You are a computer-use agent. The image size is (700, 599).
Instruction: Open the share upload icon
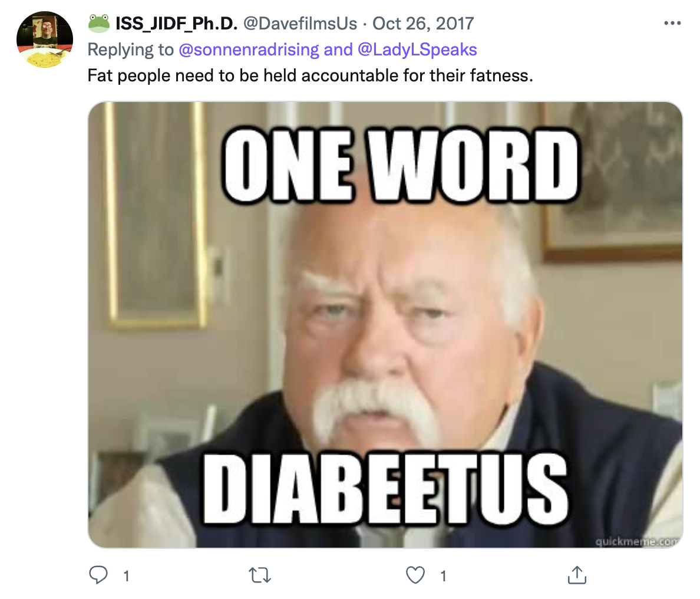(x=577, y=575)
